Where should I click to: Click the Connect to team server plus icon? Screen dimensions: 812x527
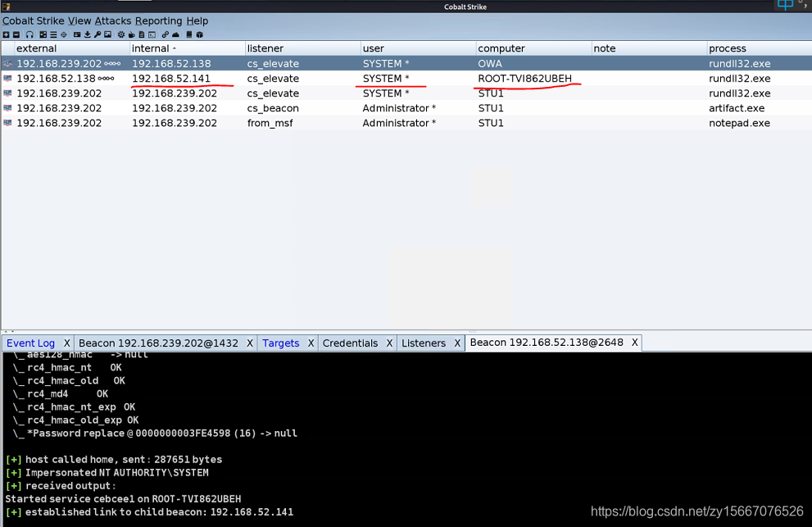point(7,34)
